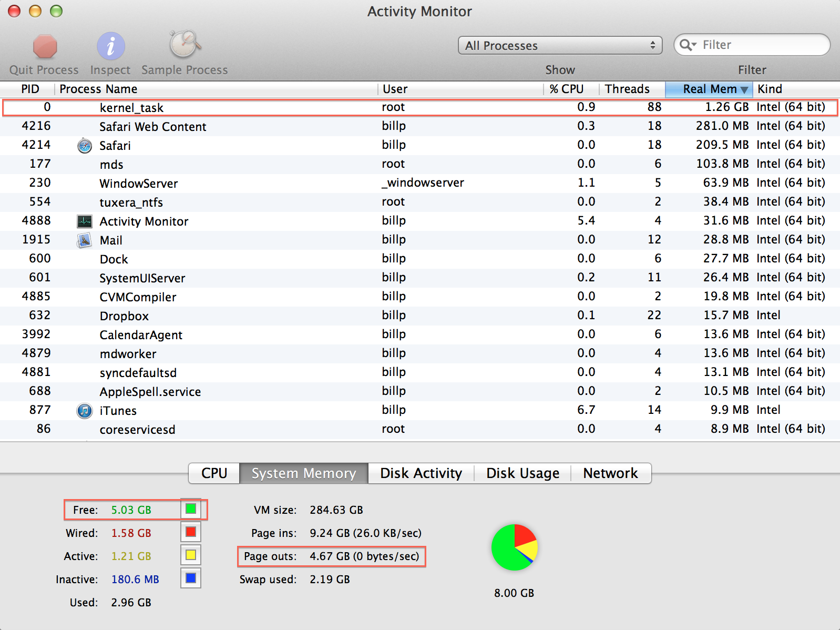The image size is (840, 630).
Task: Click the 1.26 GB real memory value
Action: (727, 107)
